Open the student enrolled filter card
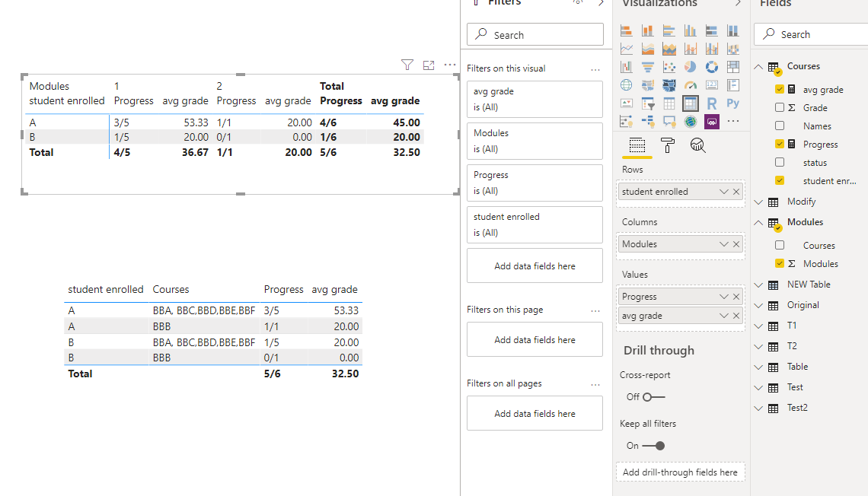This screenshot has width=868, height=496. pyautogui.click(x=535, y=224)
